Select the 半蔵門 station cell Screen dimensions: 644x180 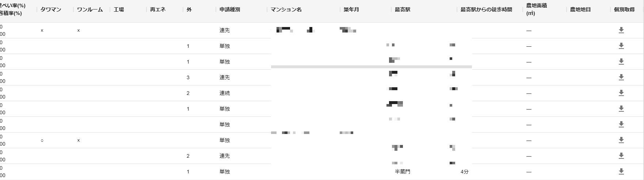tap(403, 172)
